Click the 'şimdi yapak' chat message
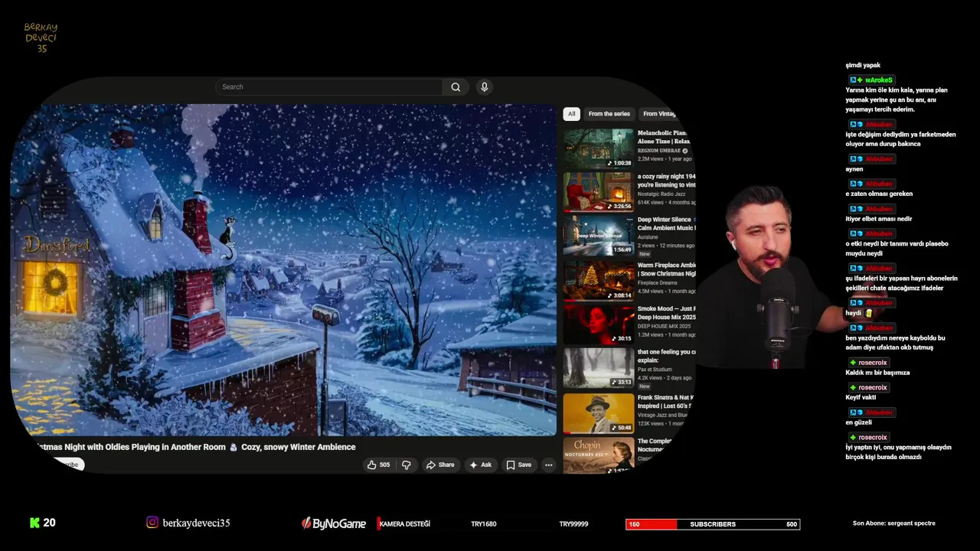Screen dimensions: 980x551 pos(863,65)
